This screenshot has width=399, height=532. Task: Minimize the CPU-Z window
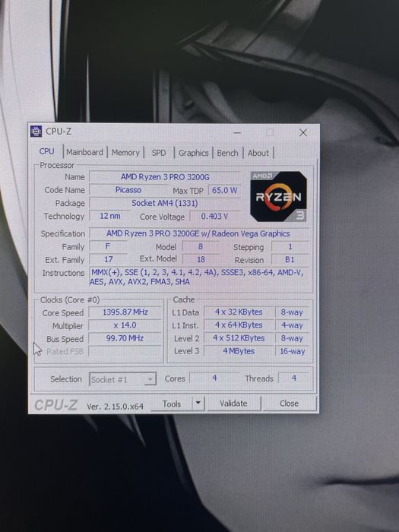pos(237,133)
